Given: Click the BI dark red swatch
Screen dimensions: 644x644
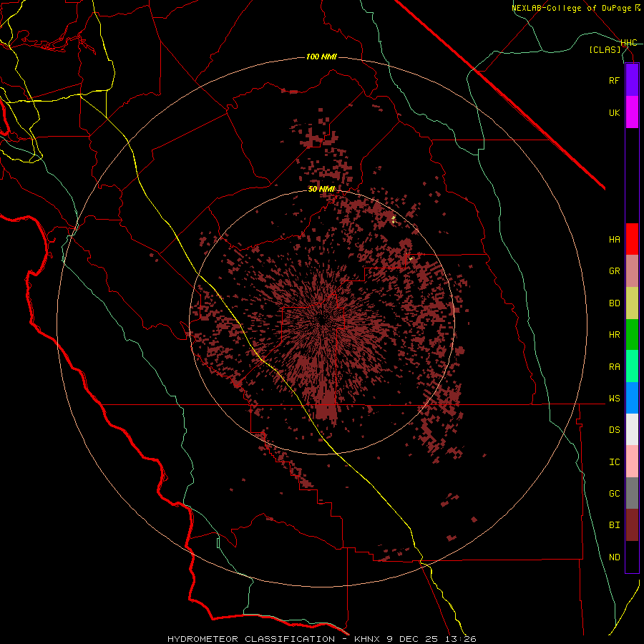Looking at the screenshot, I should [x=632, y=525].
